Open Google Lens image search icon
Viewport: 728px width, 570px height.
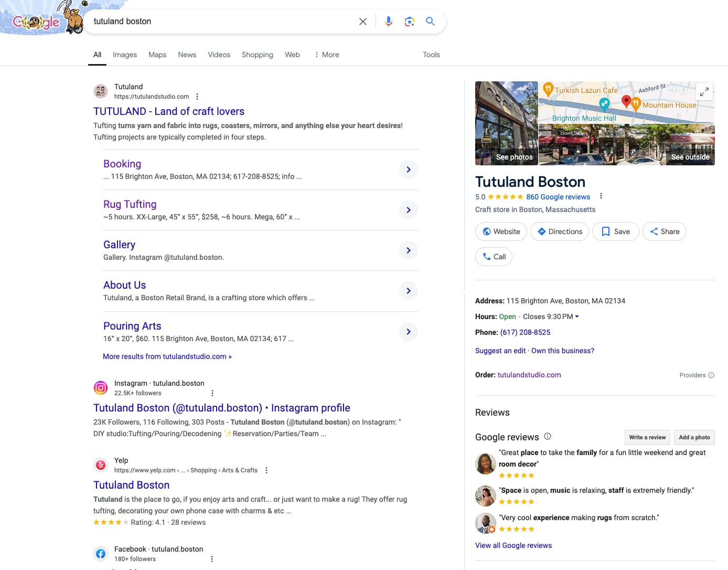[410, 22]
